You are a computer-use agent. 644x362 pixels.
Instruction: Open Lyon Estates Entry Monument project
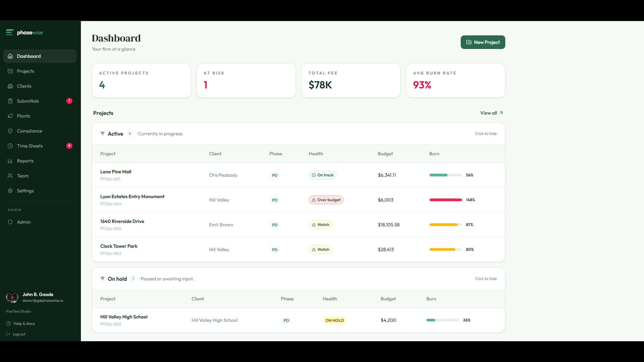[x=132, y=196]
